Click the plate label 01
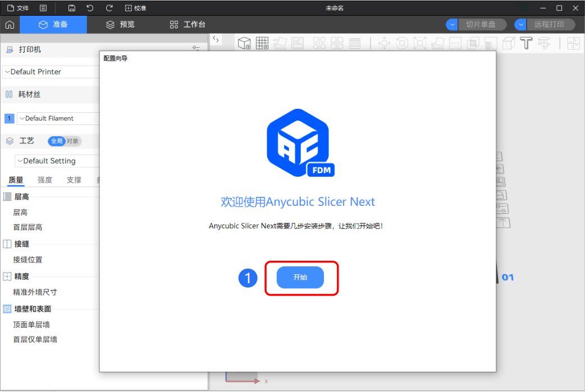This screenshot has width=585, height=392. [508, 277]
